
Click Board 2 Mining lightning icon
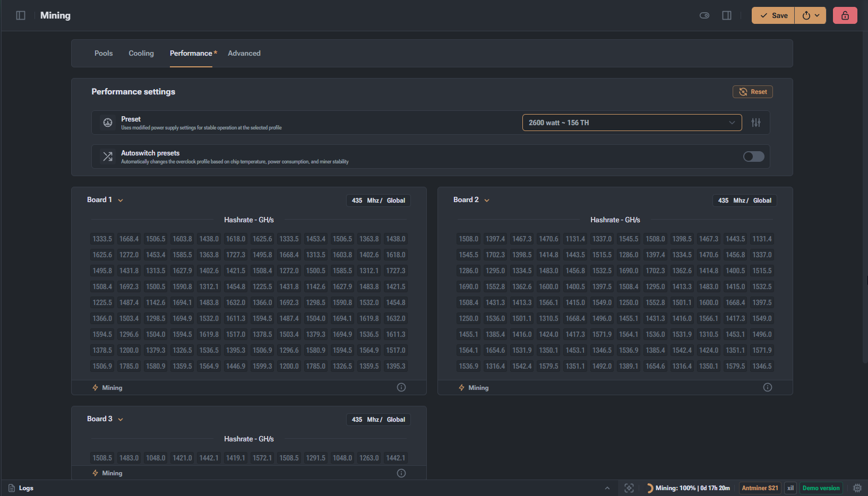point(462,388)
